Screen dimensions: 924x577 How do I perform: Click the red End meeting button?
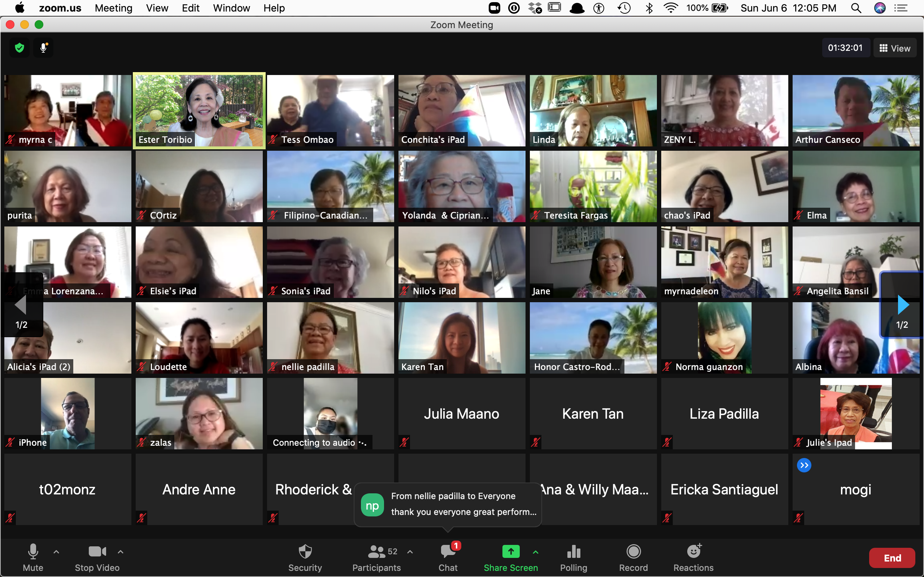(x=892, y=558)
